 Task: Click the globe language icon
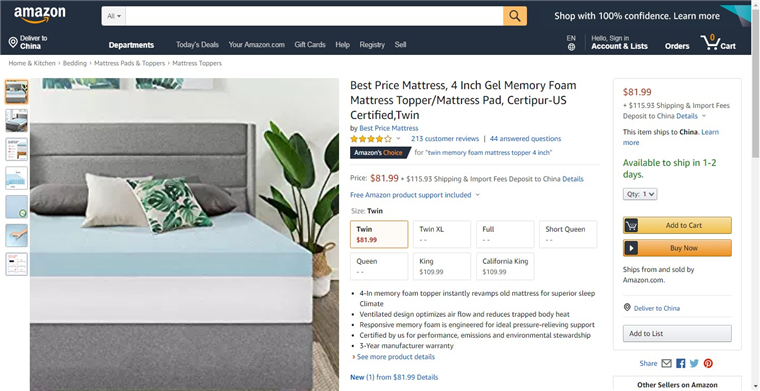(x=571, y=47)
